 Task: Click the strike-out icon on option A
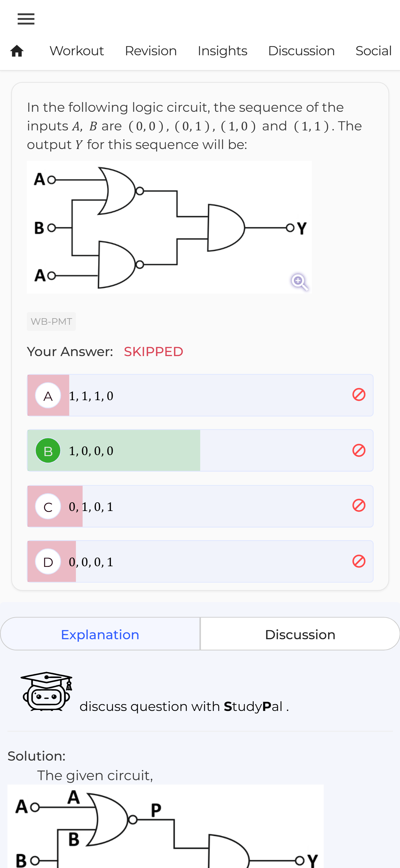[358, 395]
